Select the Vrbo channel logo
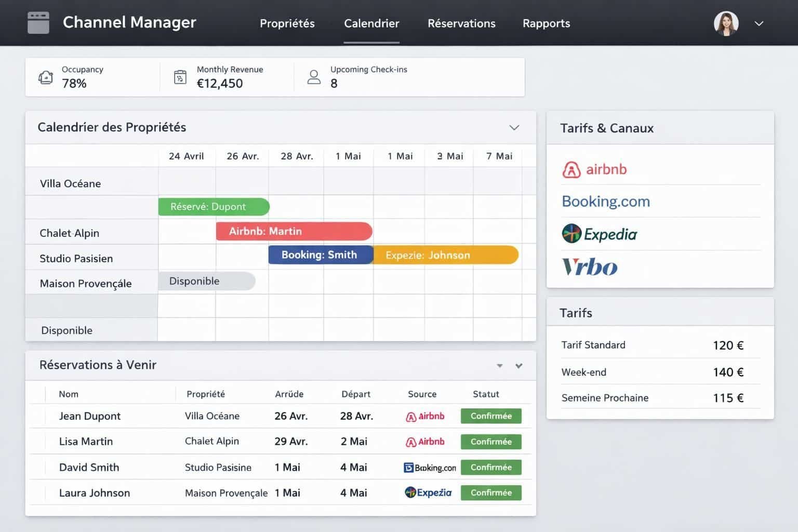Viewport: 798px width, 532px height. (589, 267)
